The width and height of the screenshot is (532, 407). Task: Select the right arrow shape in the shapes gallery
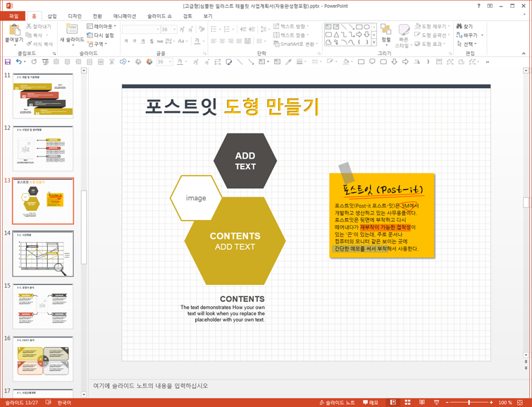click(x=359, y=35)
